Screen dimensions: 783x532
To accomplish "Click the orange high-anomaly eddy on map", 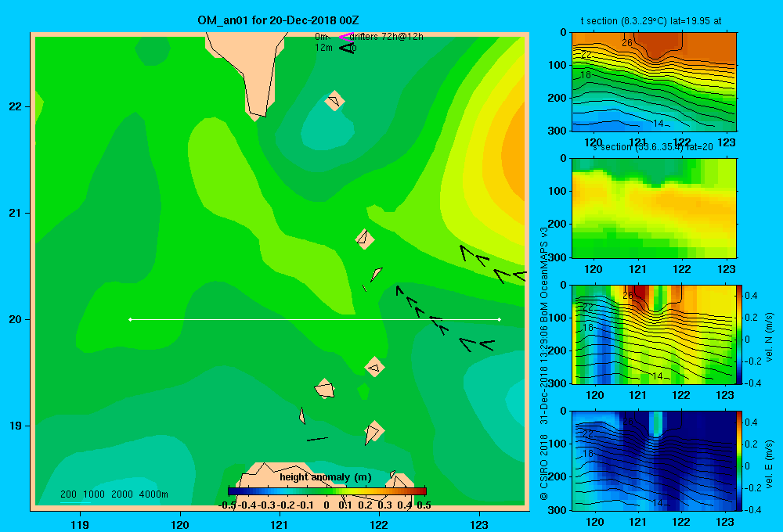I will pyautogui.click(x=514, y=155).
